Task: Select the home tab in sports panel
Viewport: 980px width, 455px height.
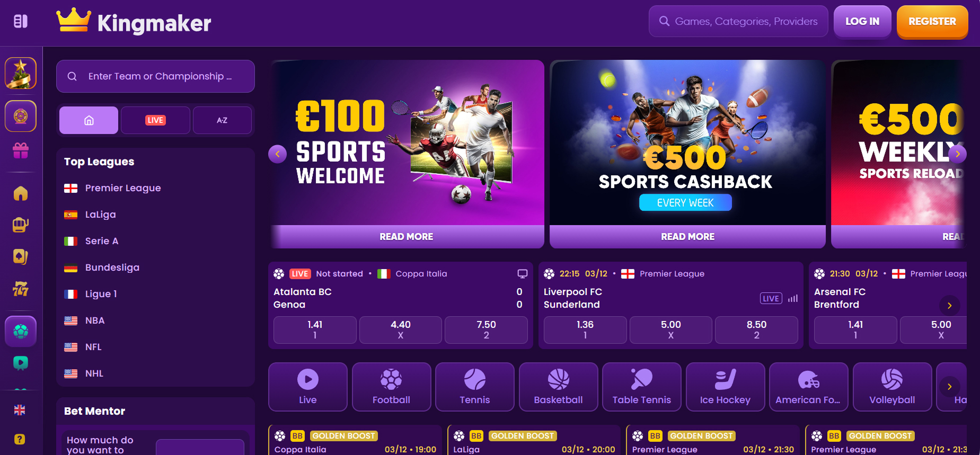Action: pyautogui.click(x=89, y=120)
